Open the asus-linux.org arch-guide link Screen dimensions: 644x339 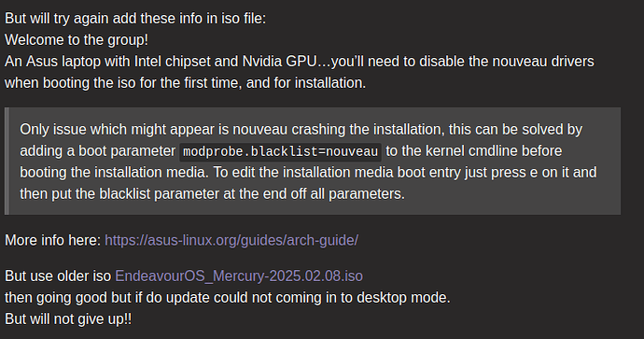[x=231, y=240]
